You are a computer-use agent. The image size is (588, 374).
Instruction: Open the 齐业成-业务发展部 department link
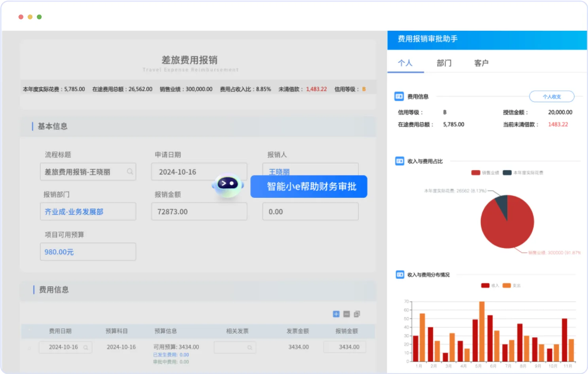(x=74, y=212)
